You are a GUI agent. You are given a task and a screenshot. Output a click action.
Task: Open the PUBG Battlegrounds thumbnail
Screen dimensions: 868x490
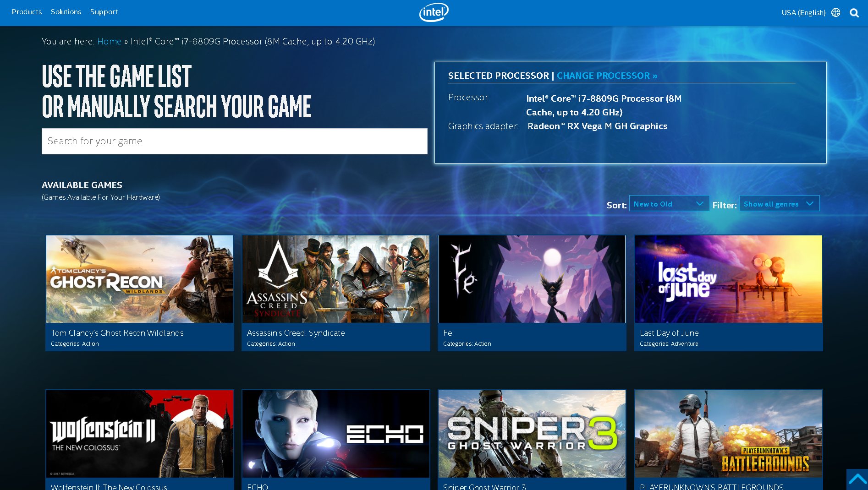[x=729, y=434]
